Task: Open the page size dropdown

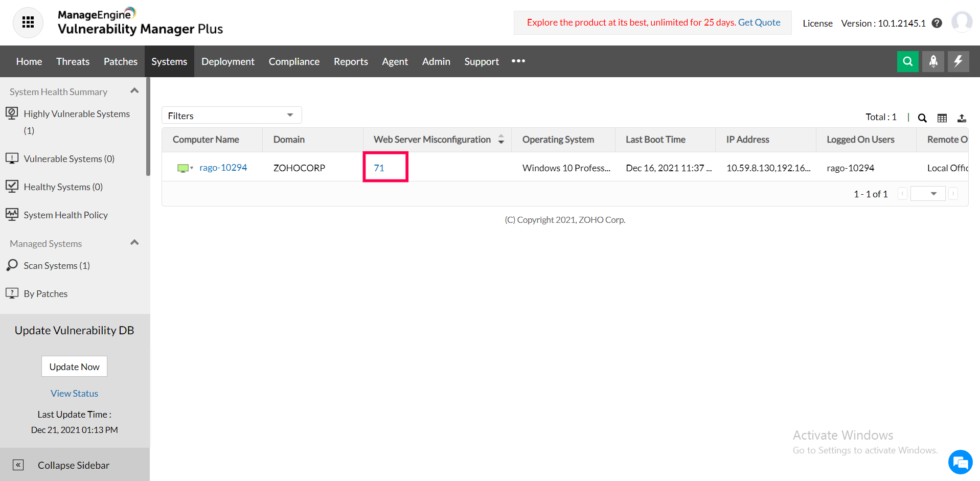Action: pyautogui.click(x=928, y=194)
